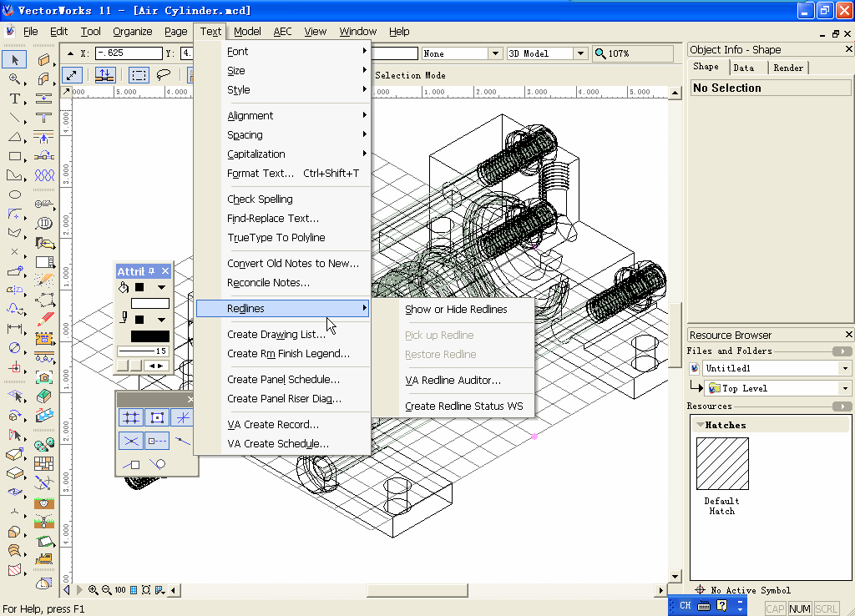This screenshot has width=855, height=616.
Task: Click the Fit to Objects icon
Action: (146, 590)
